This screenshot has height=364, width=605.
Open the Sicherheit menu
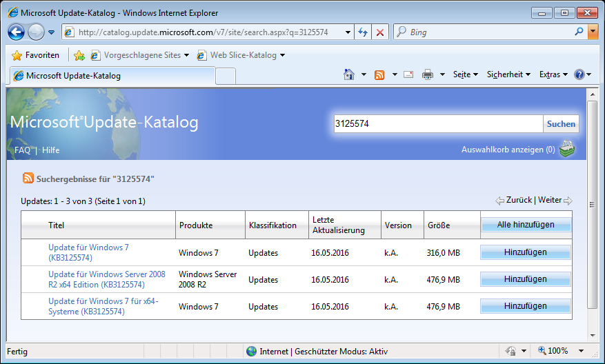[508, 74]
